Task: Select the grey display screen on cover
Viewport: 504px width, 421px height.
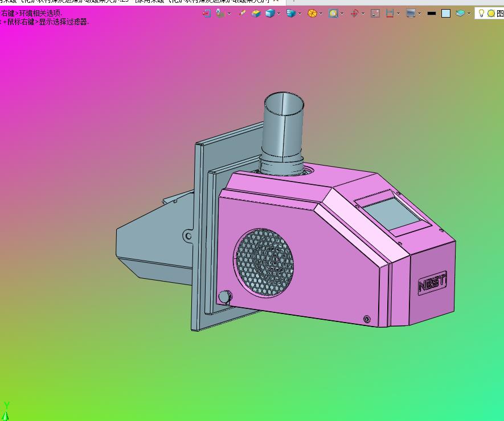Action: click(392, 213)
